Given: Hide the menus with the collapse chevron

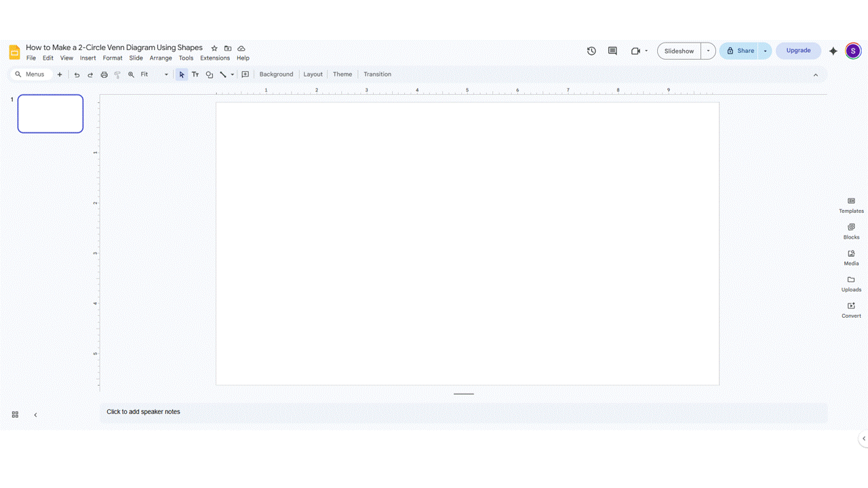Looking at the screenshot, I should [815, 75].
